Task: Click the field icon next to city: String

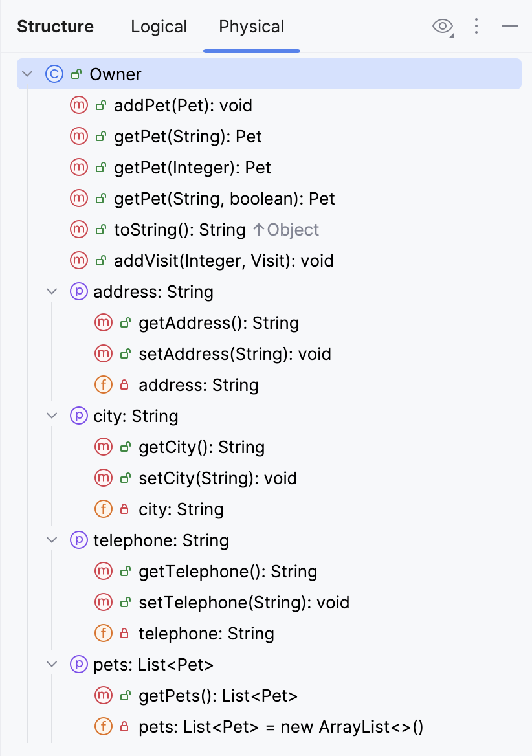Action: (x=103, y=509)
